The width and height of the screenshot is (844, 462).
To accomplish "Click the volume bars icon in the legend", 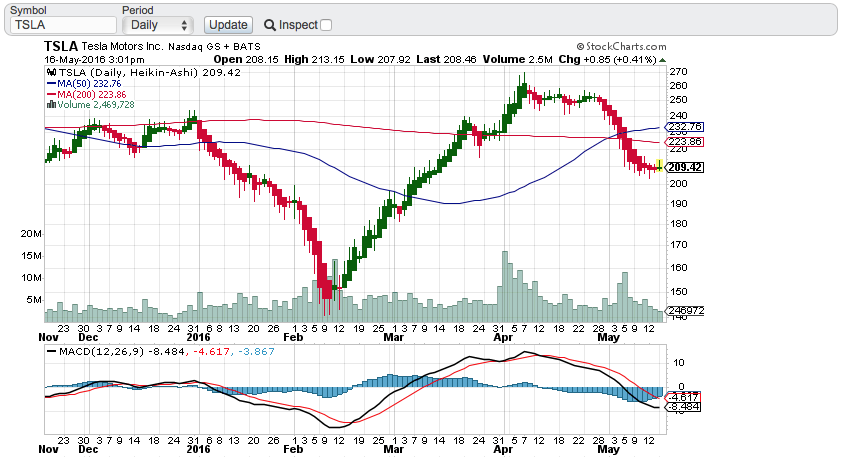I will point(52,104).
